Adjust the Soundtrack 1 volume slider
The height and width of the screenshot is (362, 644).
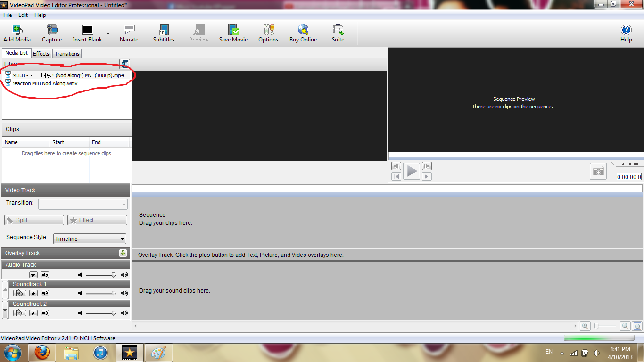pos(114,293)
